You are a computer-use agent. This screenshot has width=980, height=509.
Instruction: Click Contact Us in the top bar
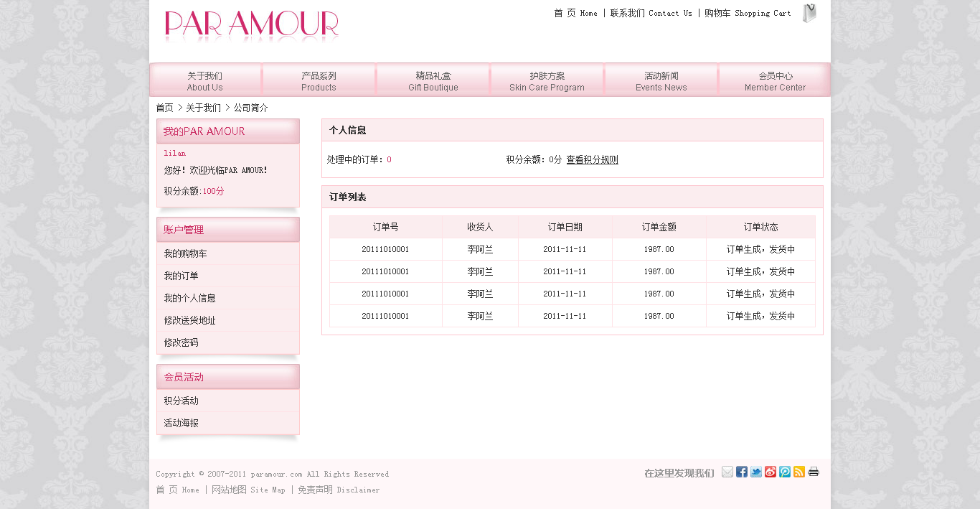[x=651, y=13]
